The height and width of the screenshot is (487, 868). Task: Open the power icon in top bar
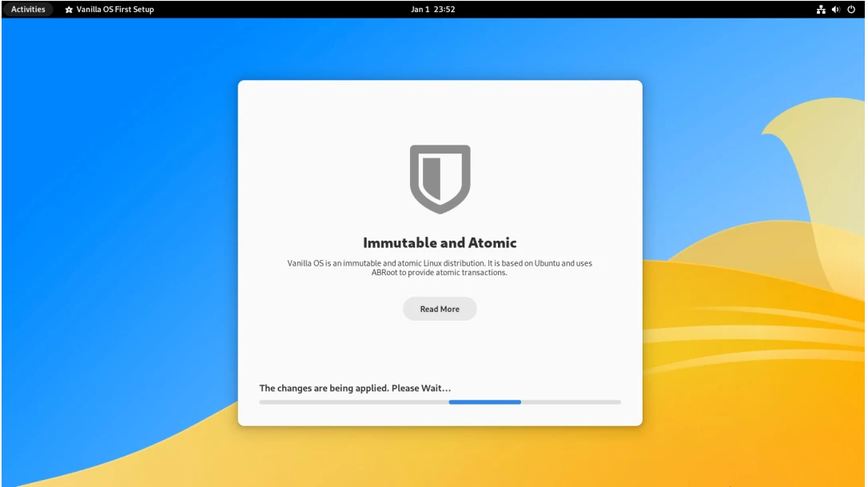(x=851, y=10)
